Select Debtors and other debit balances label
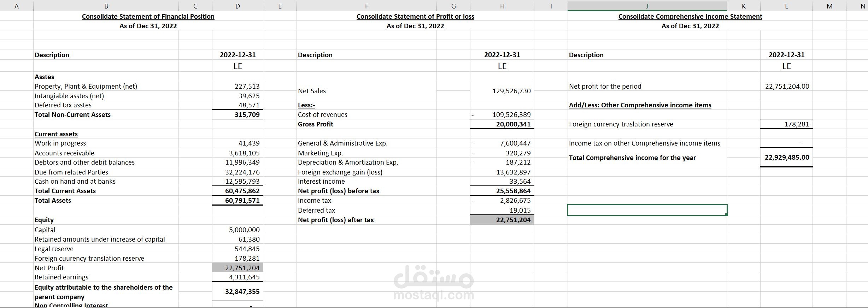 (84, 162)
